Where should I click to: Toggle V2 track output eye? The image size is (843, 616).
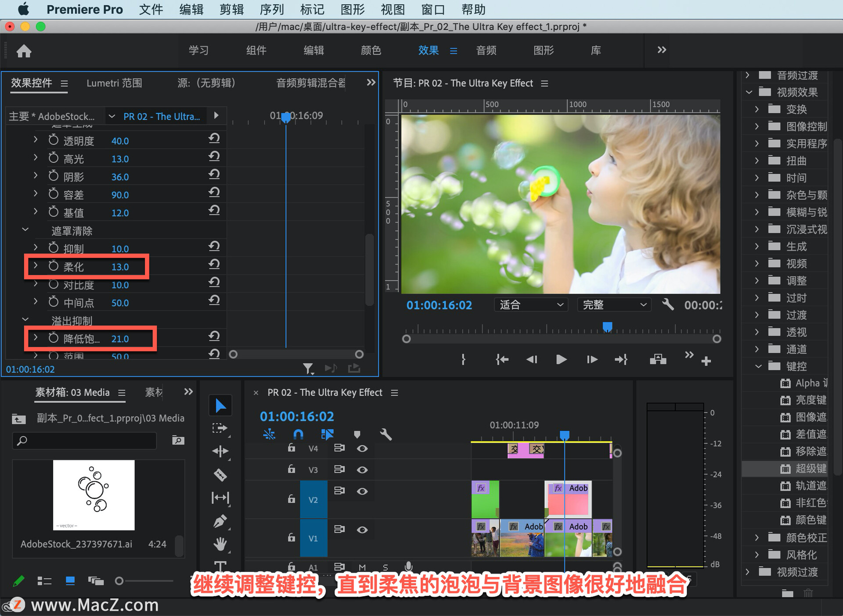pyautogui.click(x=362, y=491)
